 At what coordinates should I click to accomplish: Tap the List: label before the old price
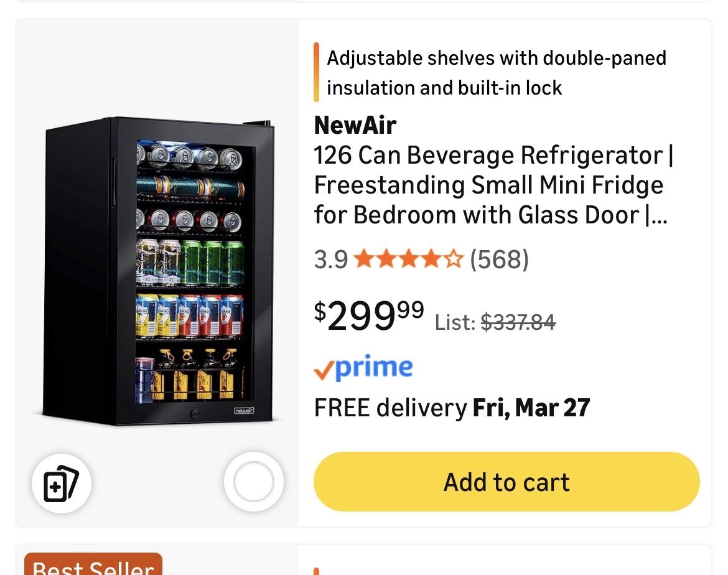click(x=455, y=322)
